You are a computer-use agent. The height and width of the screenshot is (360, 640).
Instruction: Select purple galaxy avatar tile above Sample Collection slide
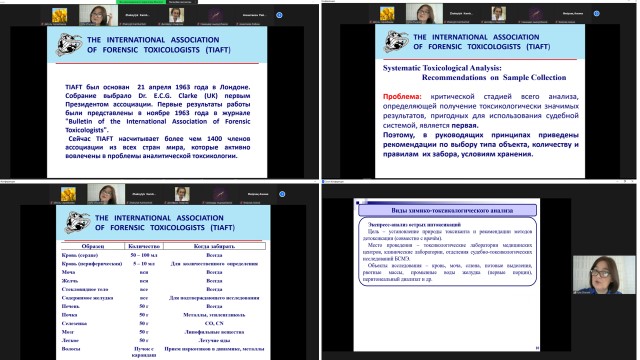[536, 13]
